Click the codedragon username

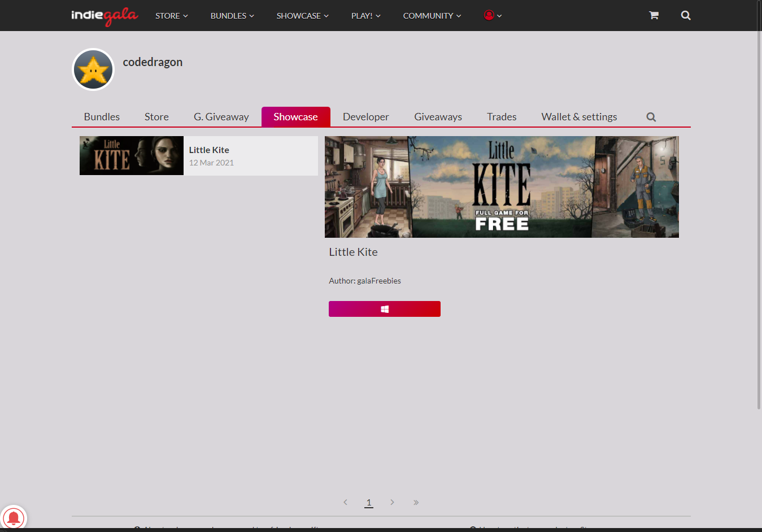click(x=153, y=62)
